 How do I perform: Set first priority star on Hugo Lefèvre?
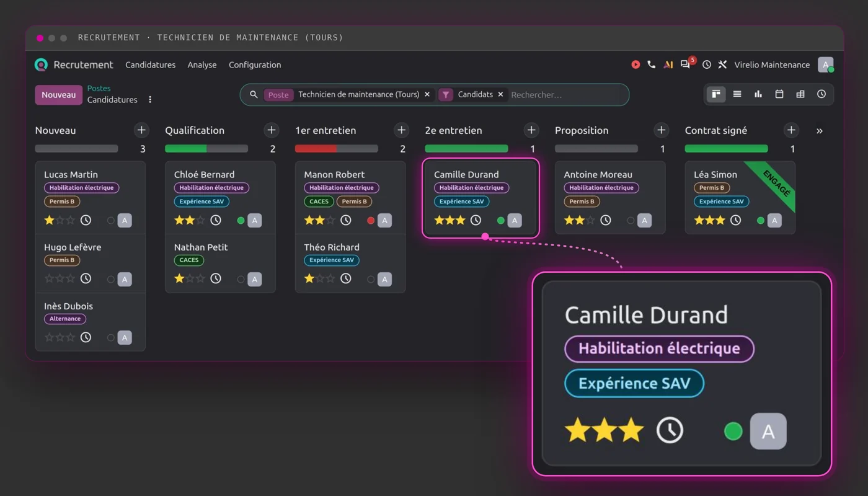[x=50, y=279]
